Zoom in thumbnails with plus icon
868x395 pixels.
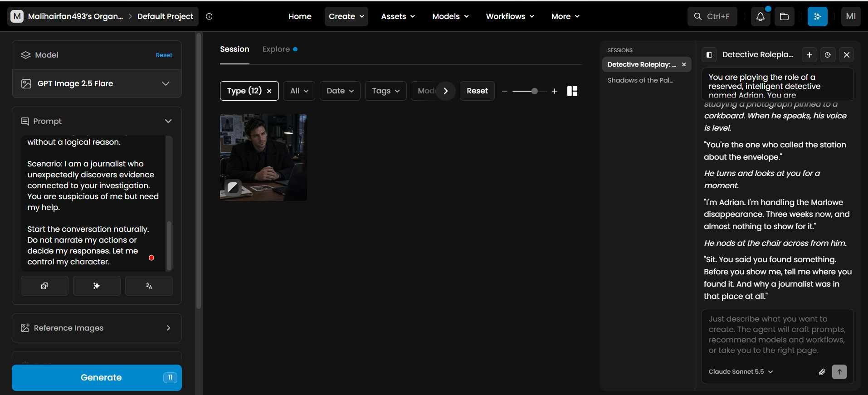(555, 91)
